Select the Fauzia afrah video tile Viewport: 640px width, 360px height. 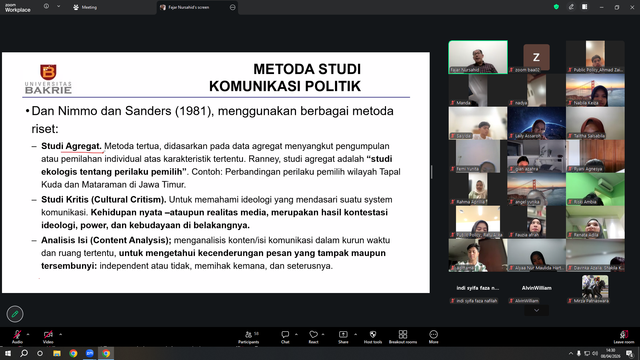pos(536,222)
